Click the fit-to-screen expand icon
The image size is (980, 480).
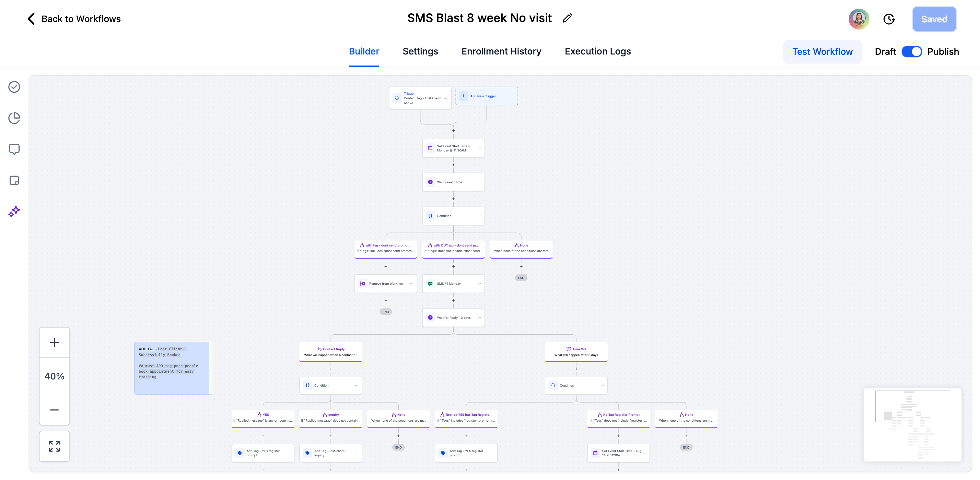pos(54,446)
